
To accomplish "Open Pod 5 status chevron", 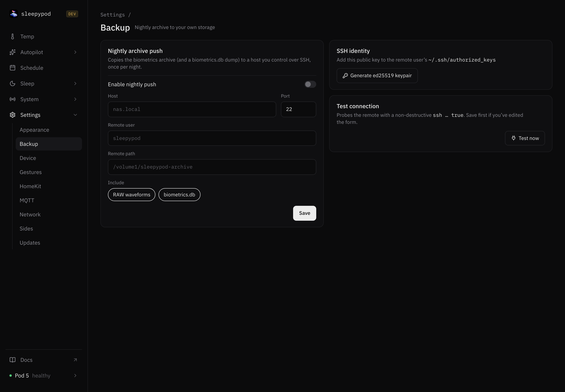I will pos(75,376).
